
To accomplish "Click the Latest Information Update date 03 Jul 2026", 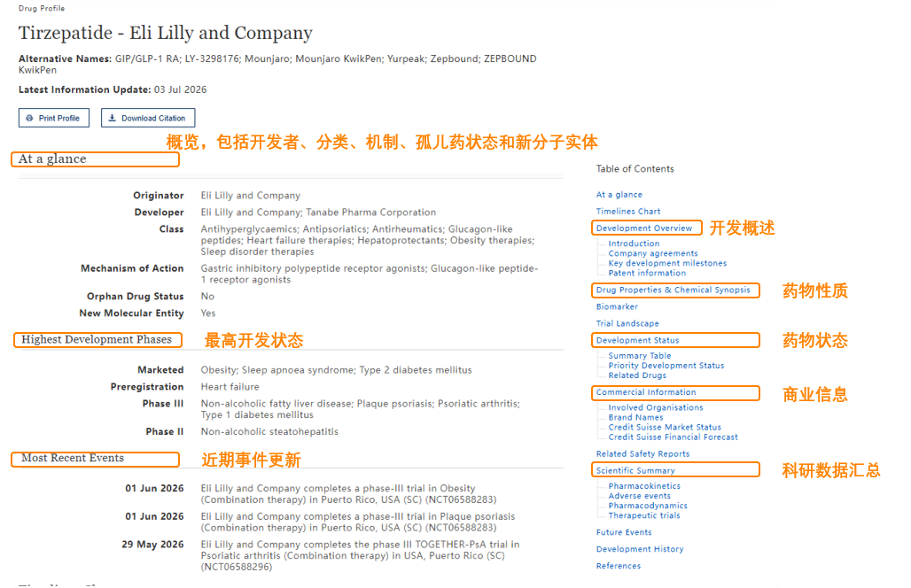I will [x=180, y=90].
